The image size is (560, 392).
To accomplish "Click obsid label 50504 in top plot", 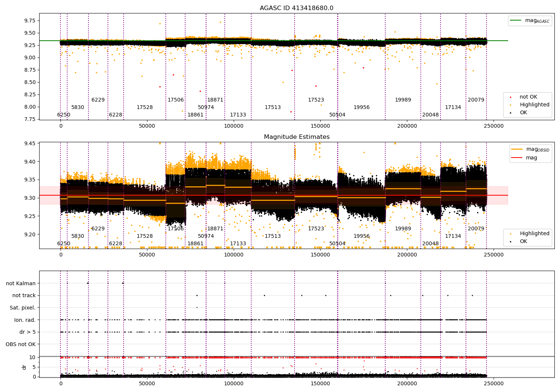I will [337, 115].
